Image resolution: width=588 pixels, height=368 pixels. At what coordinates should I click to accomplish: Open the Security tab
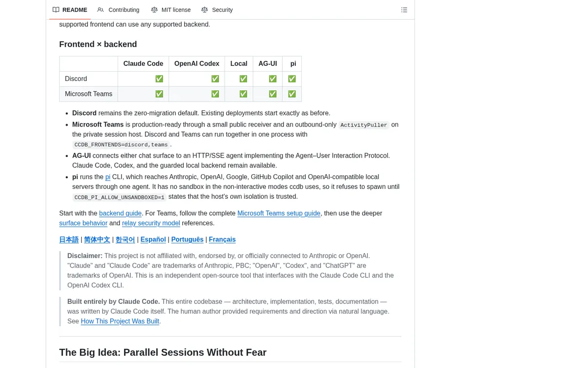(x=217, y=10)
